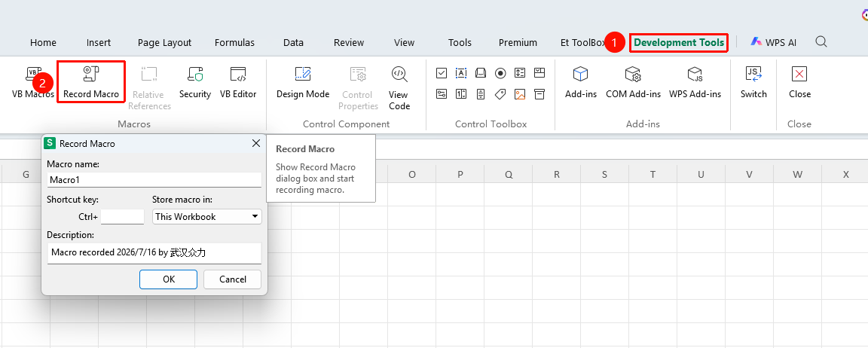Viewport: 868px width, 348px height.
Task: Select column header Q
Action: click(x=508, y=174)
